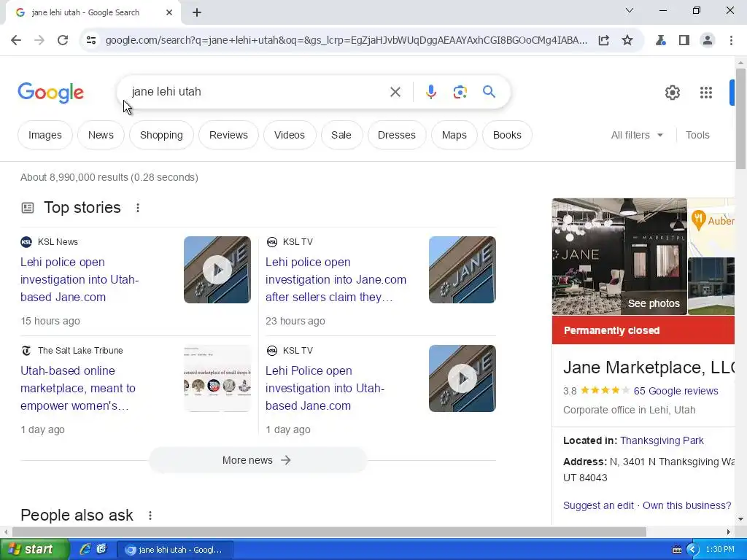Open Salt Lake Tribune 'Utah-based online marketplace' story
The image size is (747, 560).
(78, 388)
